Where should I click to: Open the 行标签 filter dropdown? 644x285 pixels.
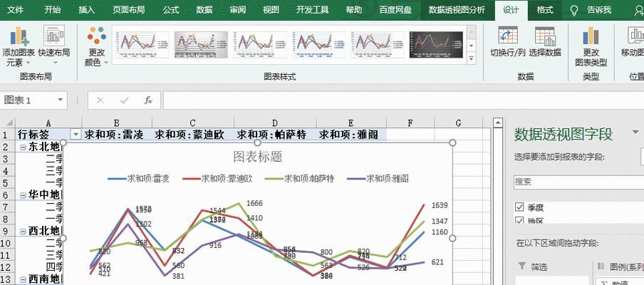pos(76,134)
